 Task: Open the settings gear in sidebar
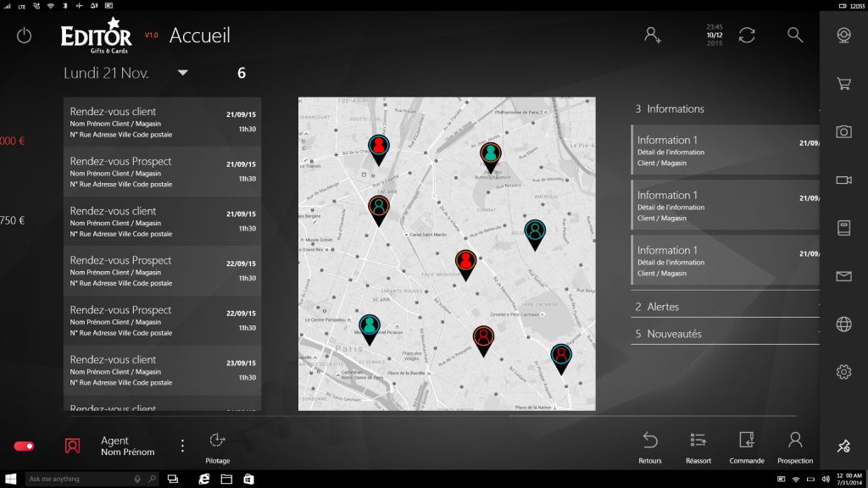point(843,372)
